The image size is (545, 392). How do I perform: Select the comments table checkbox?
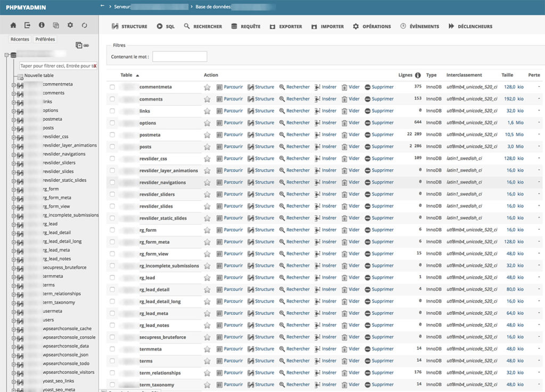click(x=112, y=99)
